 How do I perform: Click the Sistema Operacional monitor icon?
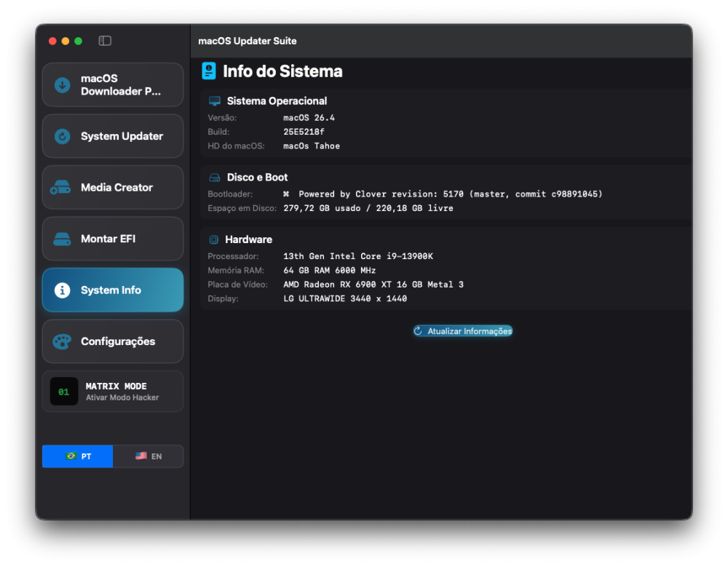tap(215, 100)
